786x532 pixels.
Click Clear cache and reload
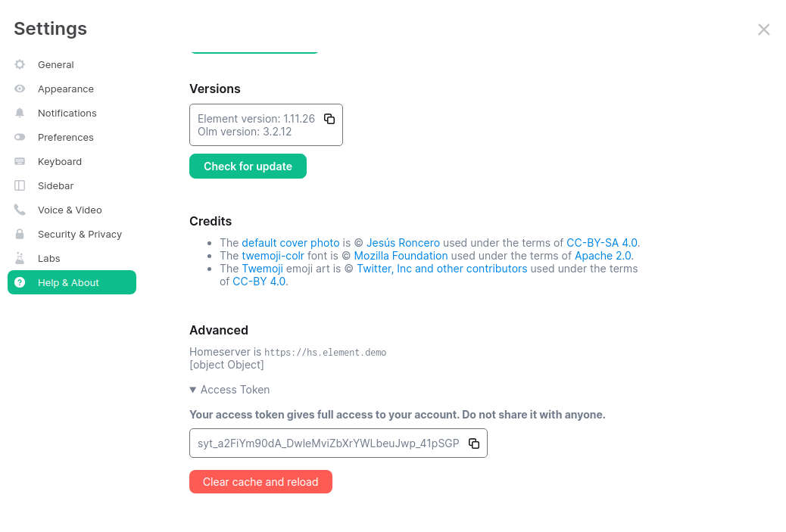point(260,482)
